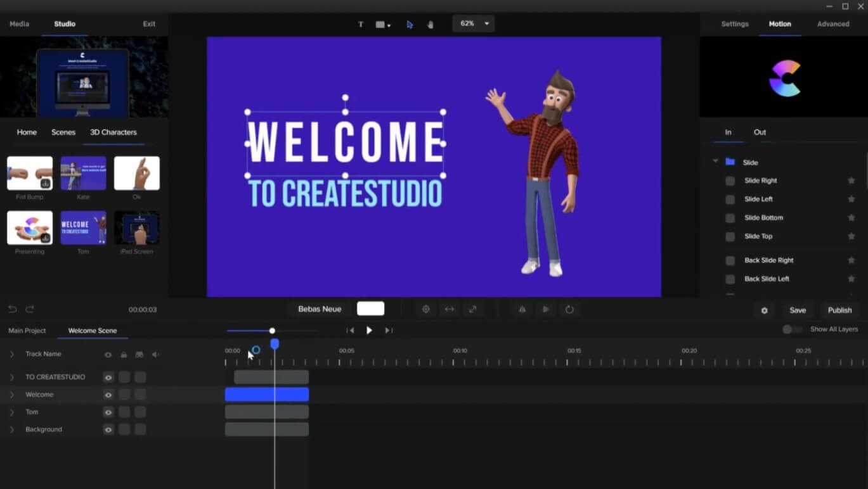This screenshot has height=489, width=868.
Task: Select the Kate character thumbnail
Action: 83,174
